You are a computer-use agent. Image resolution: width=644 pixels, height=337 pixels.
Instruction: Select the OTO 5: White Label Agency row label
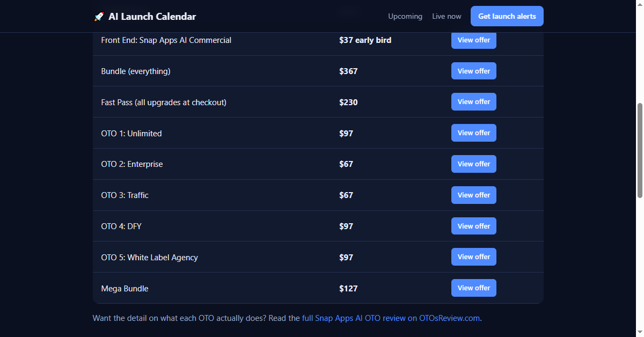(149, 258)
